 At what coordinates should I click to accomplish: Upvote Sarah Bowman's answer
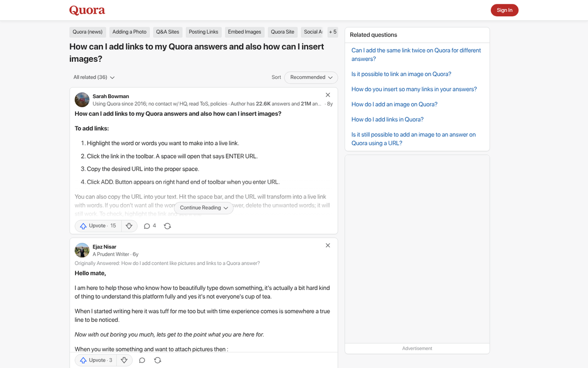click(97, 226)
